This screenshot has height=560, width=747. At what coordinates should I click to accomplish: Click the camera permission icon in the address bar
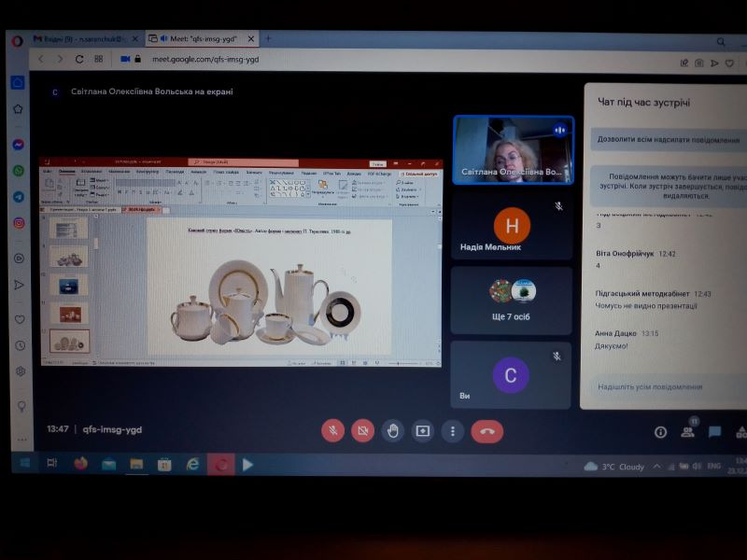pos(125,59)
